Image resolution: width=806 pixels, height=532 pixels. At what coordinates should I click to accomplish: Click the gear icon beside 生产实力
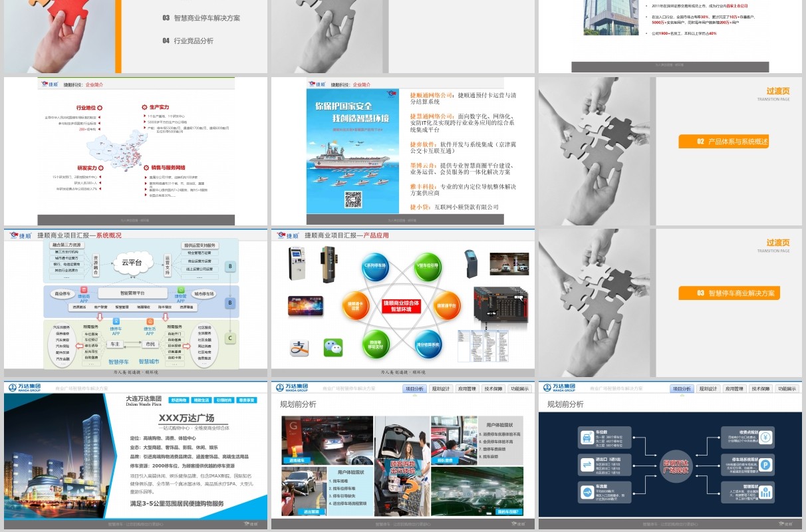[x=144, y=107]
